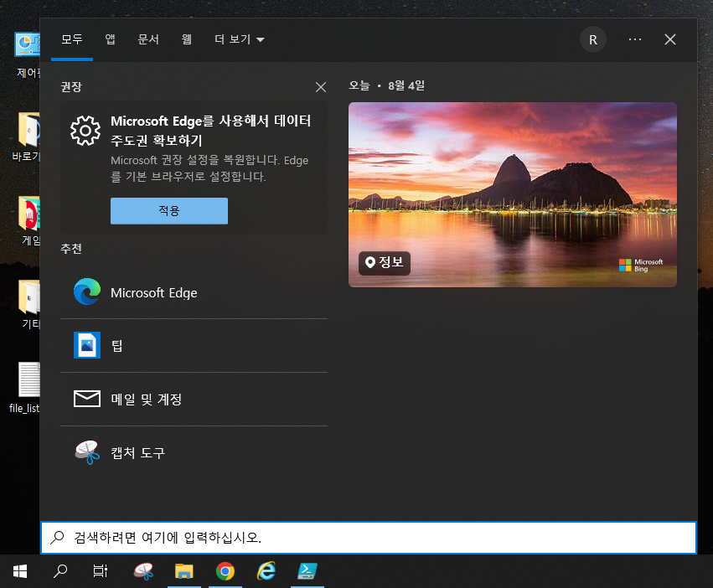Image resolution: width=713 pixels, height=588 pixels.
Task: Open Internet Explorer from the taskbar
Action: point(266,571)
